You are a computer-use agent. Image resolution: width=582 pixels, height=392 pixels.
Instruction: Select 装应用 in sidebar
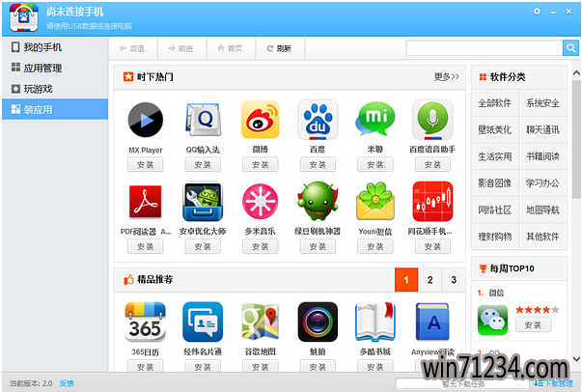(55, 109)
